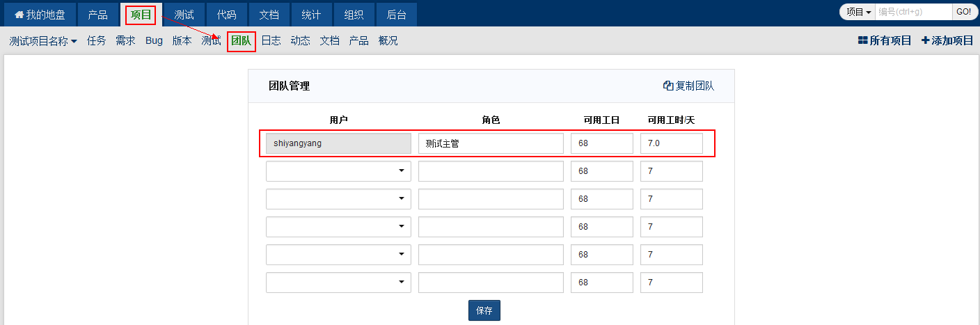This screenshot has width=980, height=325.
Task: Switch to the 产品 top tab
Action: point(97,15)
